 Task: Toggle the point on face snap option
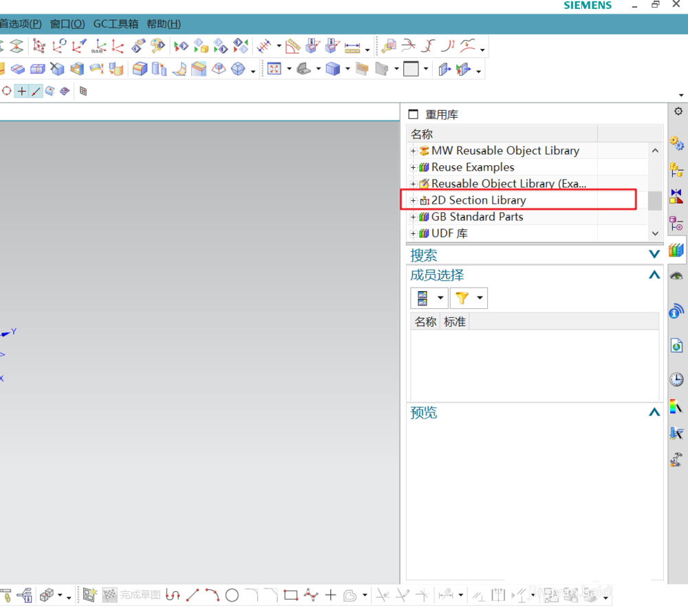(x=50, y=91)
